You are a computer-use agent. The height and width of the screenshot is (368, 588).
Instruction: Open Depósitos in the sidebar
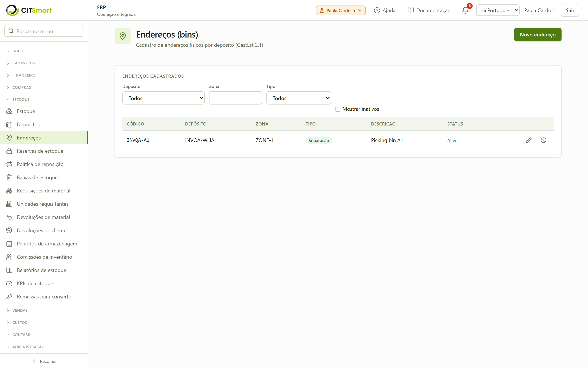coord(44,124)
